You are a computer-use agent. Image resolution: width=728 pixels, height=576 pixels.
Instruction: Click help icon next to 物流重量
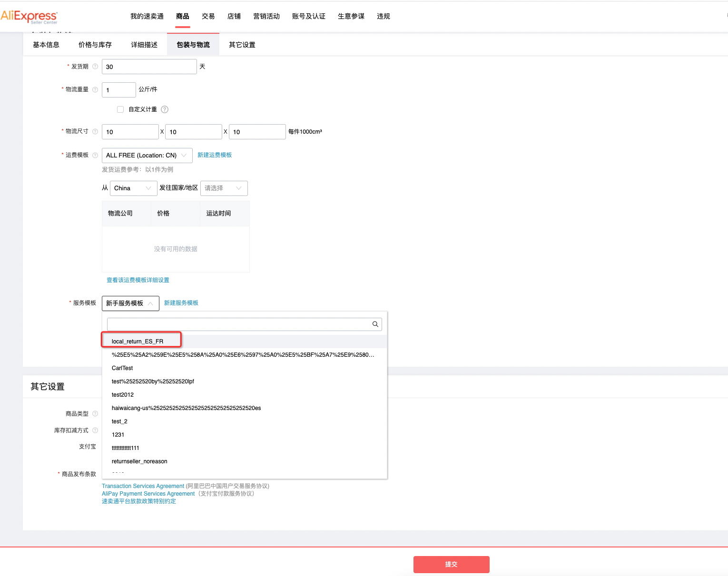coord(95,89)
